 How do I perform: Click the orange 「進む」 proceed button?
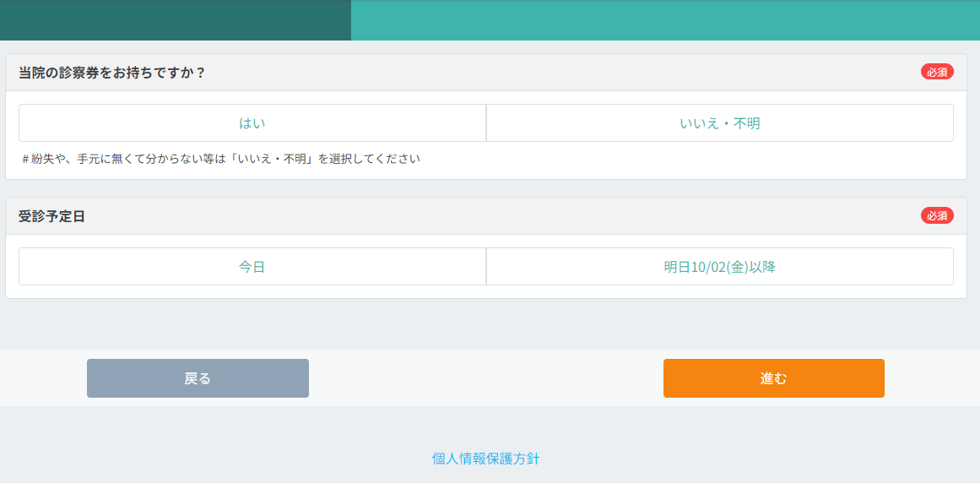click(774, 378)
